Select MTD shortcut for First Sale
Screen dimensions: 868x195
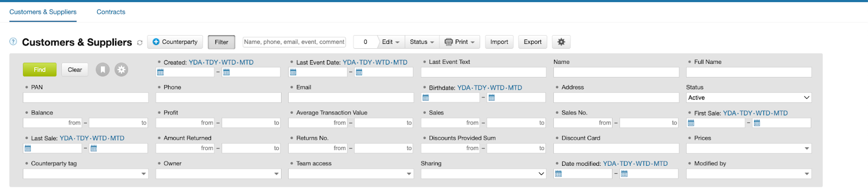tap(781, 113)
